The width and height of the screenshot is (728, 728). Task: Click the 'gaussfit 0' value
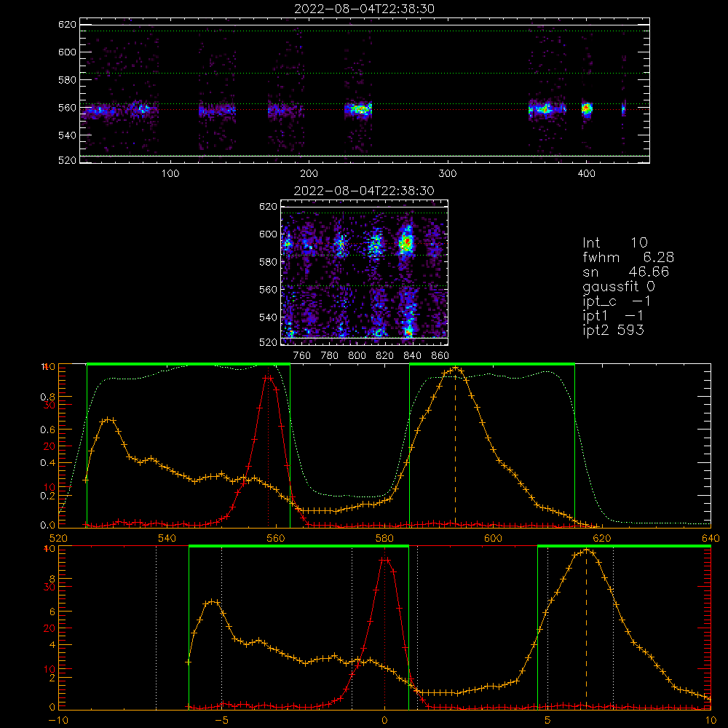pyautogui.click(x=618, y=286)
